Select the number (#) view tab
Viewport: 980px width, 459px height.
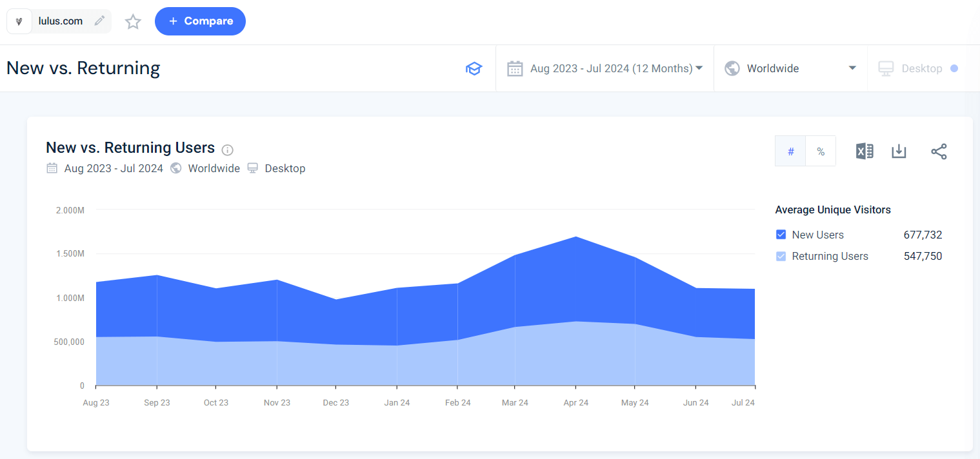click(790, 151)
